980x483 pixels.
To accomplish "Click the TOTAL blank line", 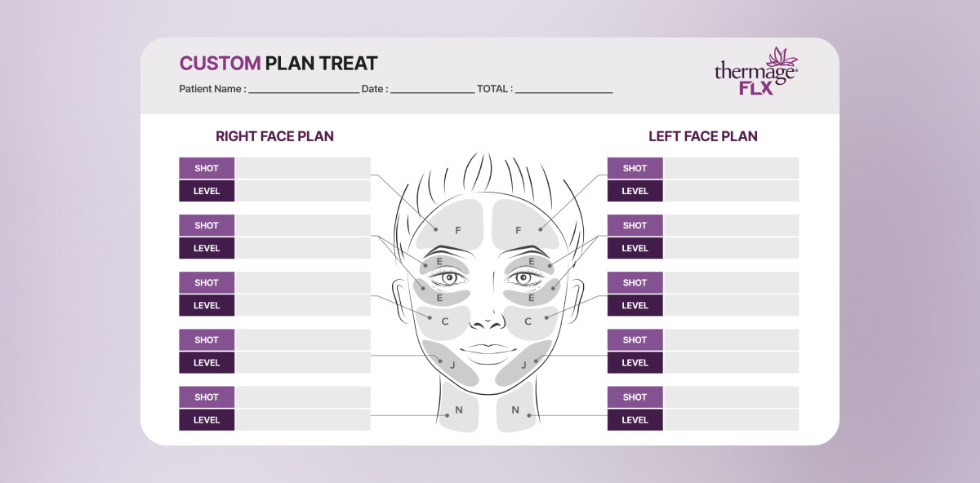I will pyautogui.click(x=563, y=90).
